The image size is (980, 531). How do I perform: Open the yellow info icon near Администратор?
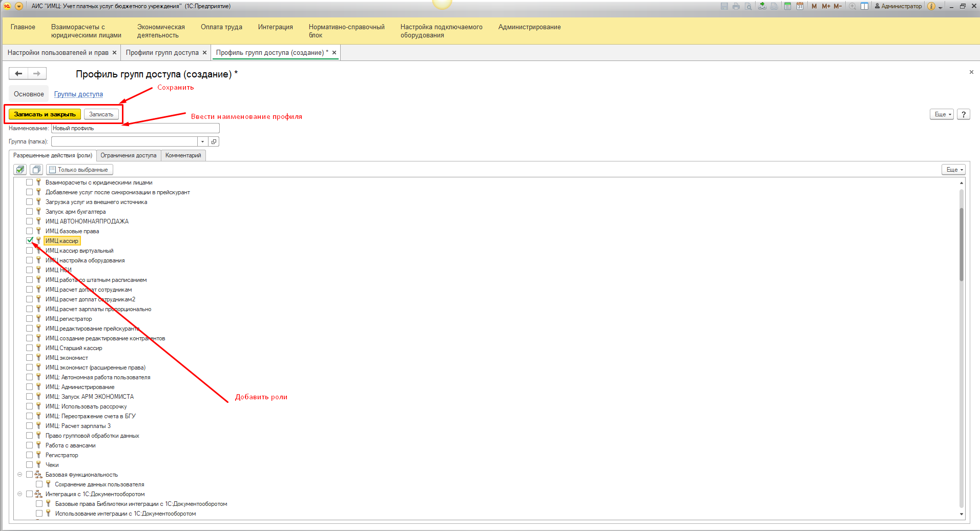pyautogui.click(x=931, y=6)
